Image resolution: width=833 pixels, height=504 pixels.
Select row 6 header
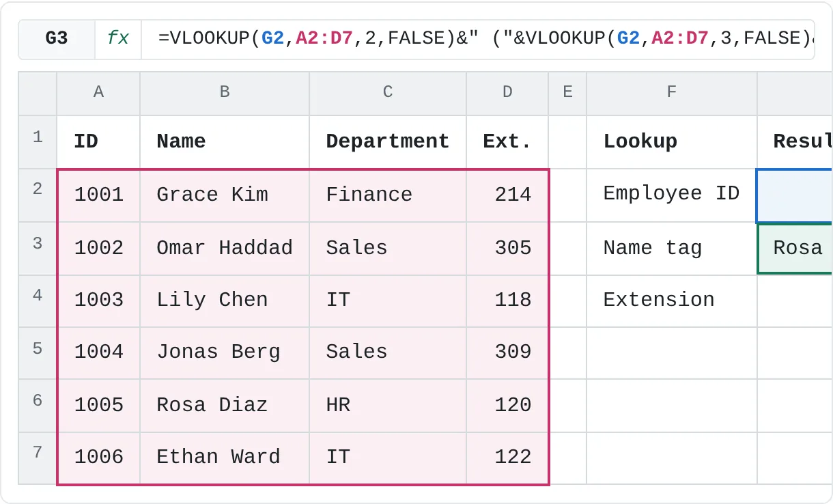(38, 406)
